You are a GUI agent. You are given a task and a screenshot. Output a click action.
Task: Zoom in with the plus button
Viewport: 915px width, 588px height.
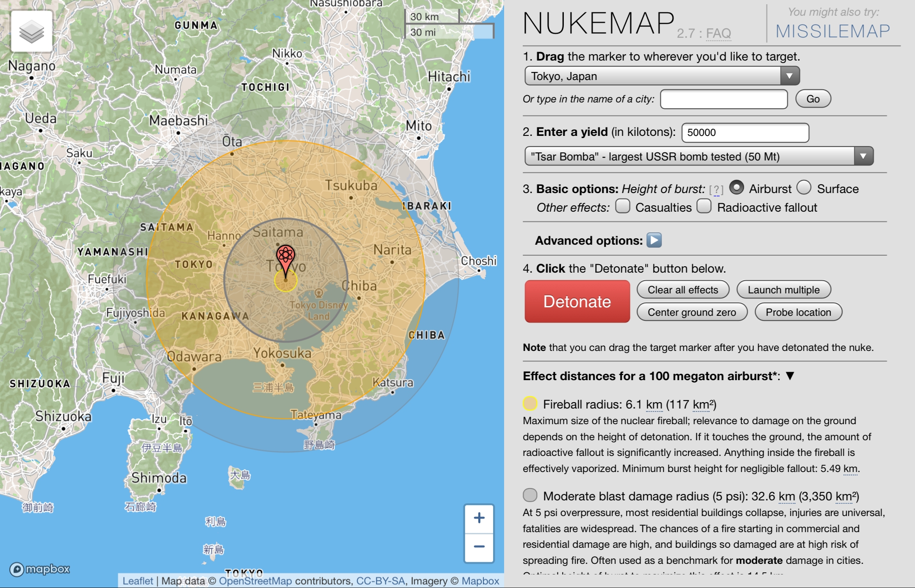pyautogui.click(x=479, y=518)
